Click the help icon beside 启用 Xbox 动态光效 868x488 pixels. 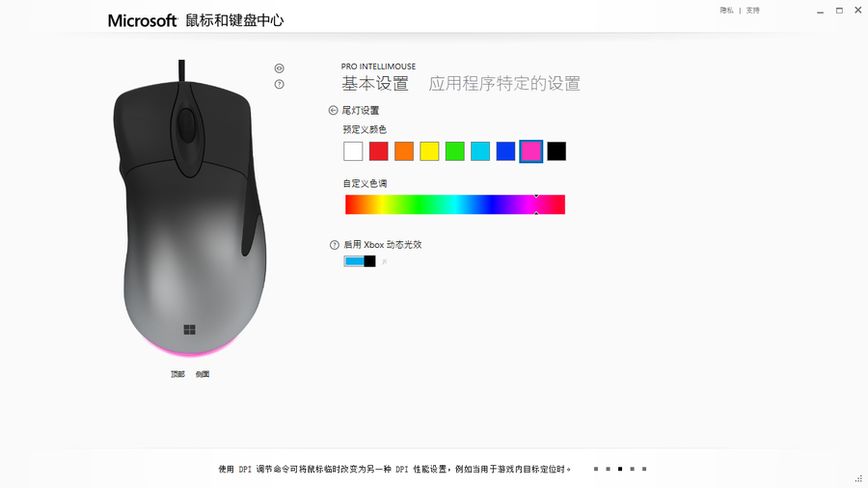[334, 245]
